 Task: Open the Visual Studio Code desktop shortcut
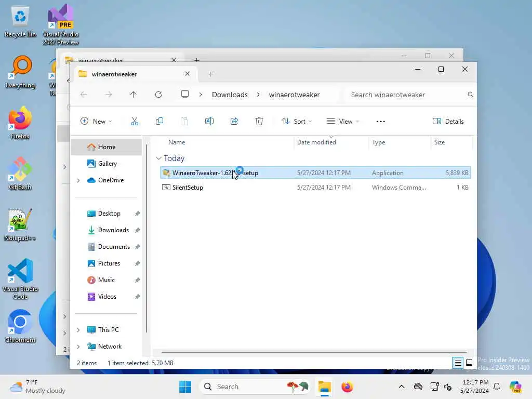point(20,279)
